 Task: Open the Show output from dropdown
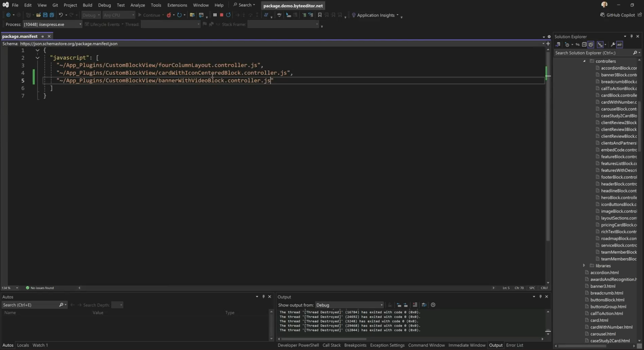(349, 305)
